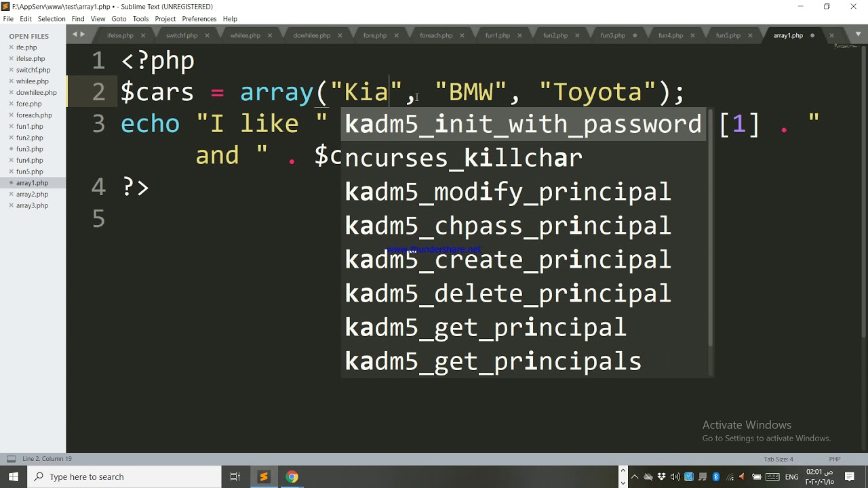
Task: Open foreach.php in the sidebar
Action: click(x=34, y=115)
